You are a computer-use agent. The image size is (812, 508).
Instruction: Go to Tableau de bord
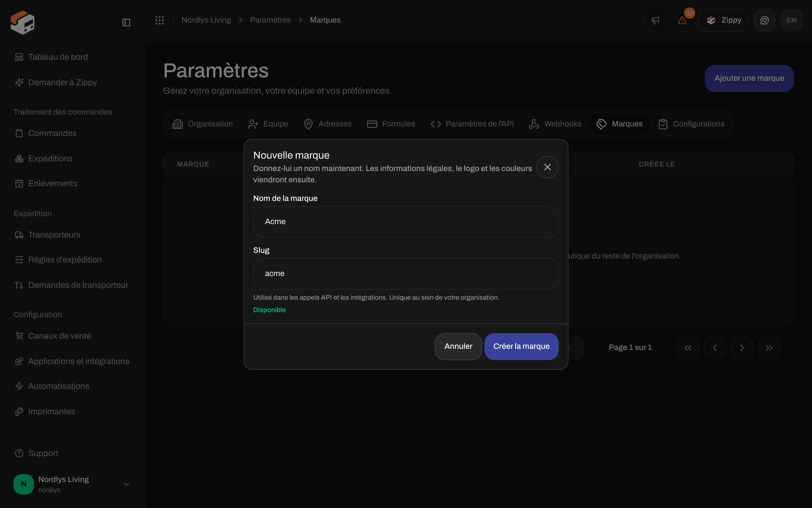[72, 57]
